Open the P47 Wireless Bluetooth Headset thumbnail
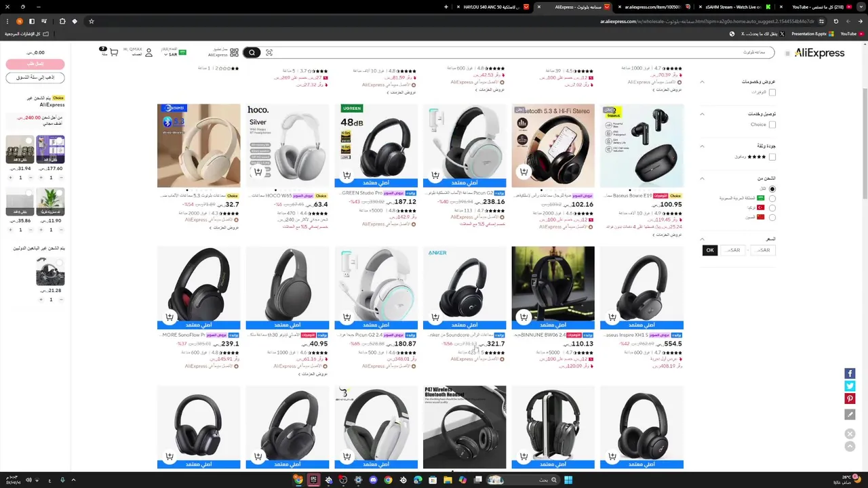Image resolution: width=868 pixels, height=488 pixels. pyautogui.click(x=465, y=427)
